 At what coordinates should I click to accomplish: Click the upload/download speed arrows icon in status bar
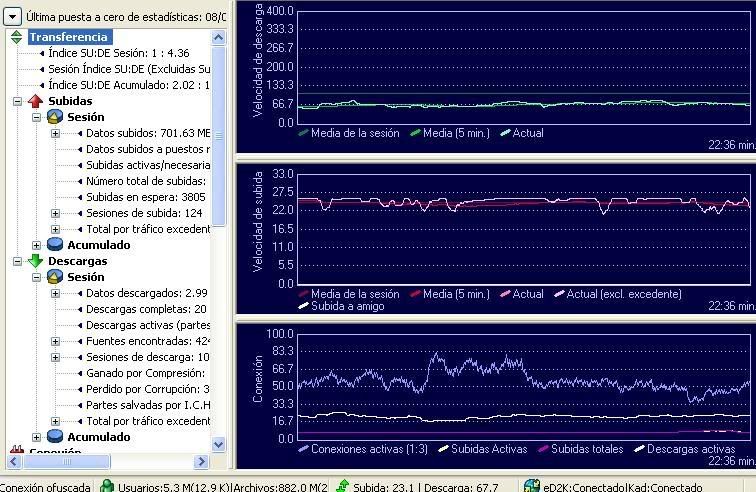pos(342,486)
